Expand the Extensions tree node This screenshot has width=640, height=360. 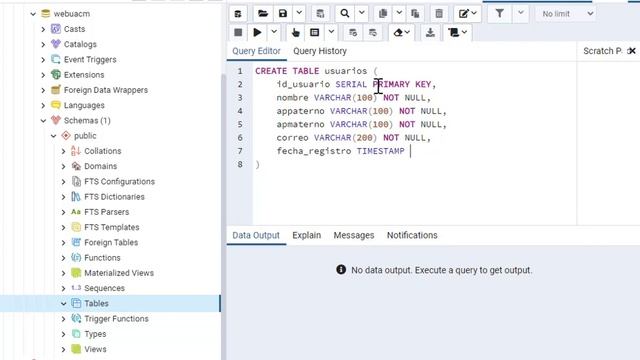click(x=43, y=75)
